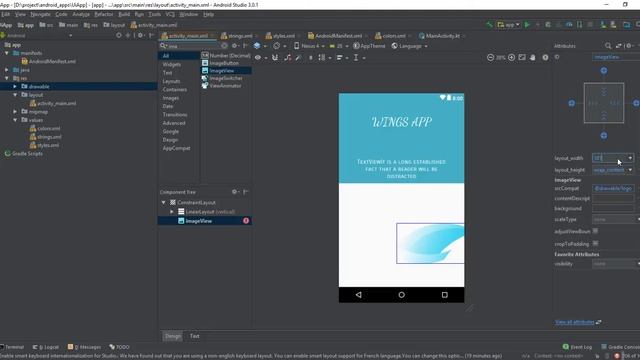640x360 pixels.
Task: Click the magnet Autoconnect icon
Action: point(275,58)
